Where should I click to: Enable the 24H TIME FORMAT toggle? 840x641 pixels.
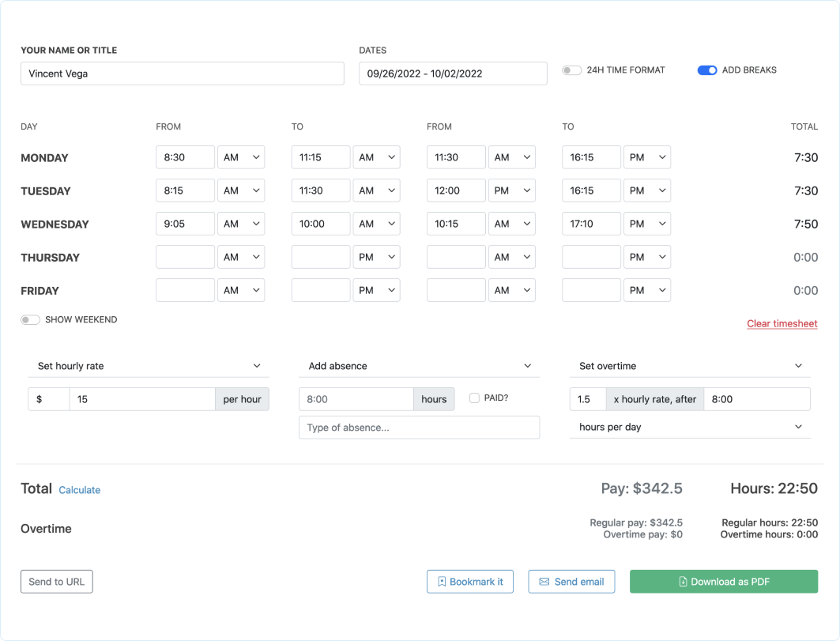571,70
